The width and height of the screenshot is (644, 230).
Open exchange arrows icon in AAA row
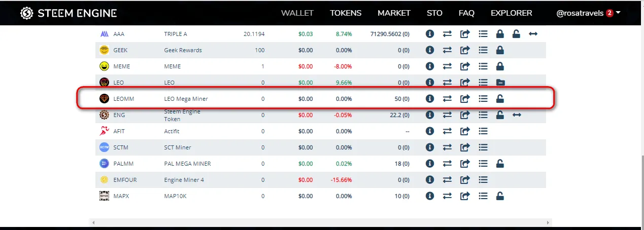pyautogui.click(x=447, y=34)
